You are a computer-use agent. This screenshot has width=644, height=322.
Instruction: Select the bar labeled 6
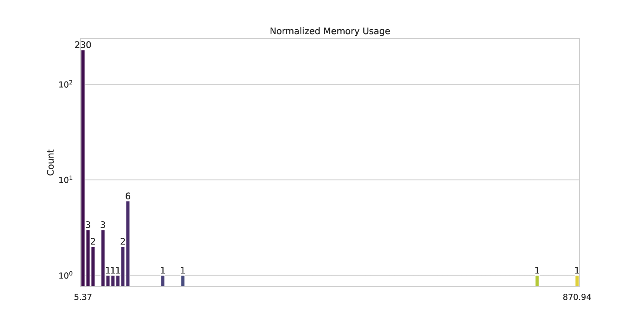(x=128, y=244)
